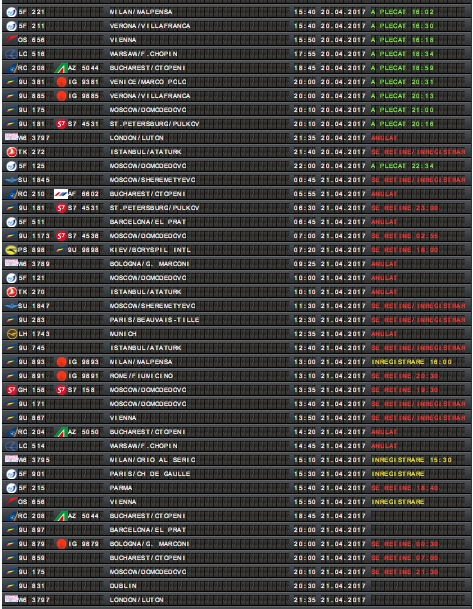Click the Aeroflot logo beside SU 1845
The image size is (473, 609).
12,180
